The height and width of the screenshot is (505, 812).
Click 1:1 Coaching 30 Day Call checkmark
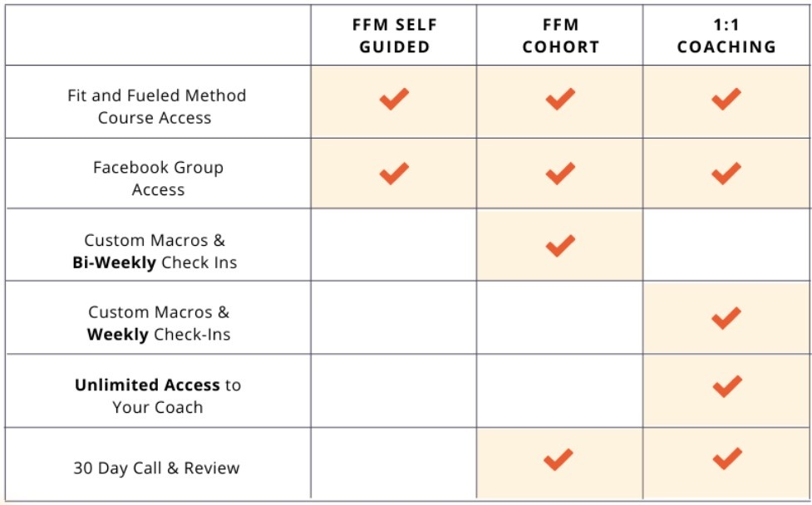(x=726, y=458)
